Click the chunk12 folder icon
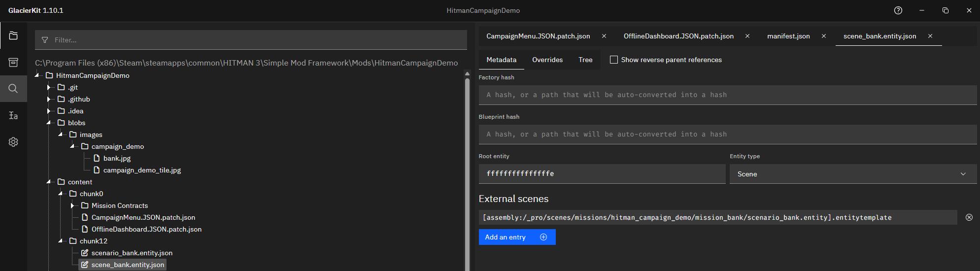980x271 pixels. tap(73, 241)
